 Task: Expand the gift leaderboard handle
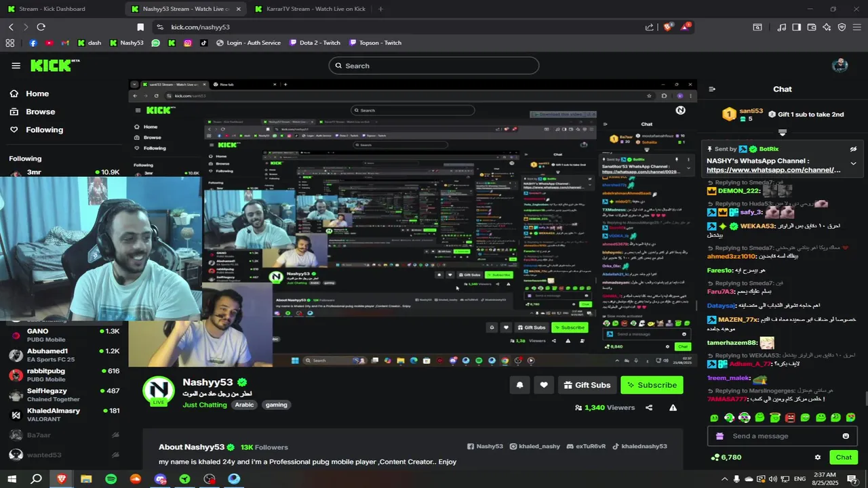point(783,133)
